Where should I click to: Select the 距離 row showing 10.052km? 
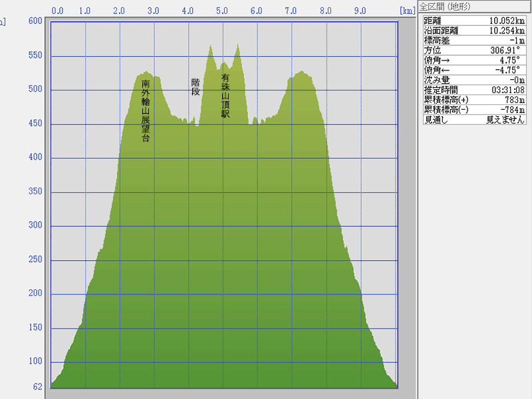coord(475,21)
